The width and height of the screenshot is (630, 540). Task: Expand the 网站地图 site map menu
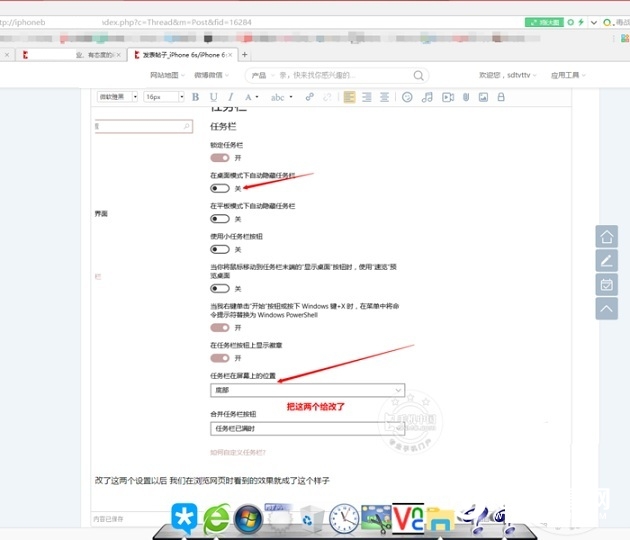[167, 75]
